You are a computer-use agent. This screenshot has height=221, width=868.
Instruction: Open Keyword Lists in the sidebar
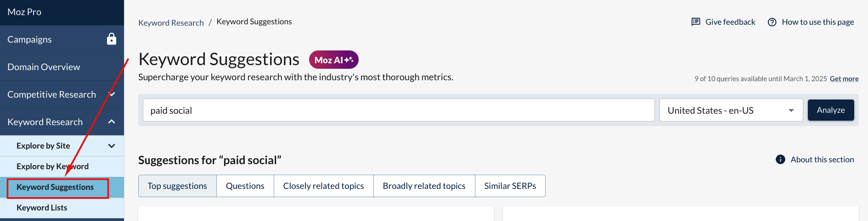pos(42,208)
